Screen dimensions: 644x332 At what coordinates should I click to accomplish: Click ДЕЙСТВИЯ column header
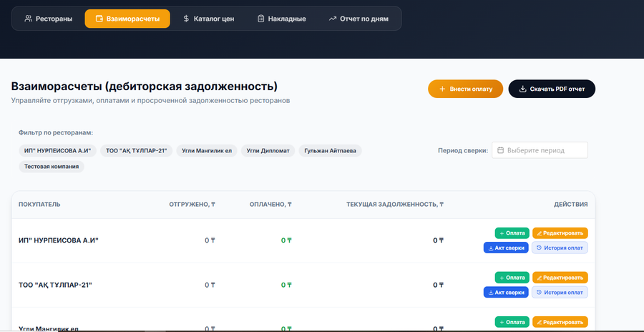pyautogui.click(x=570, y=204)
